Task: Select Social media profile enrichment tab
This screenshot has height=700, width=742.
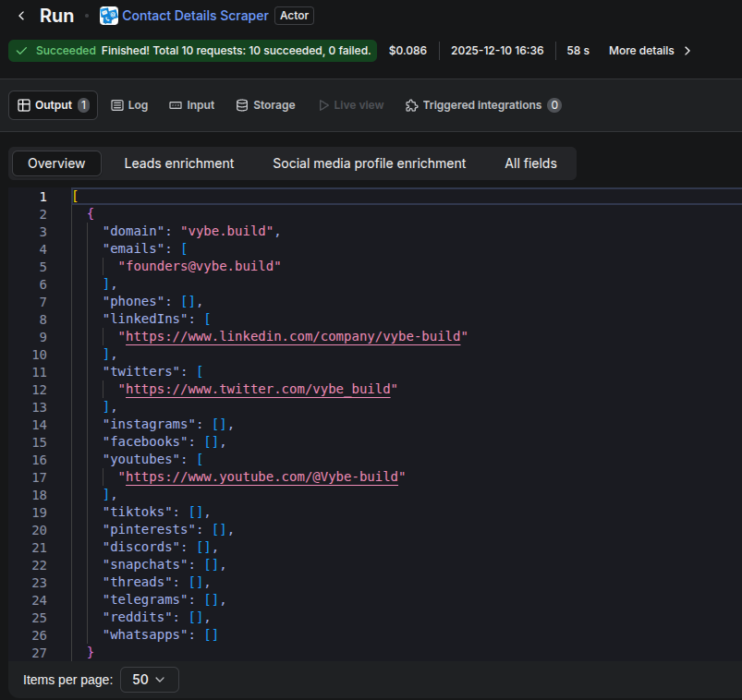Action: point(369,163)
